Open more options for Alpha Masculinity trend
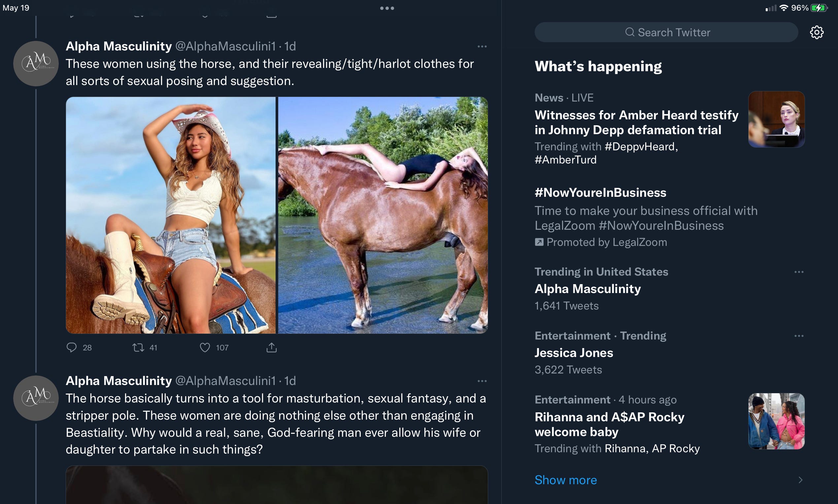838x504 pixels. pyautogui.click(x=799, y=272)
